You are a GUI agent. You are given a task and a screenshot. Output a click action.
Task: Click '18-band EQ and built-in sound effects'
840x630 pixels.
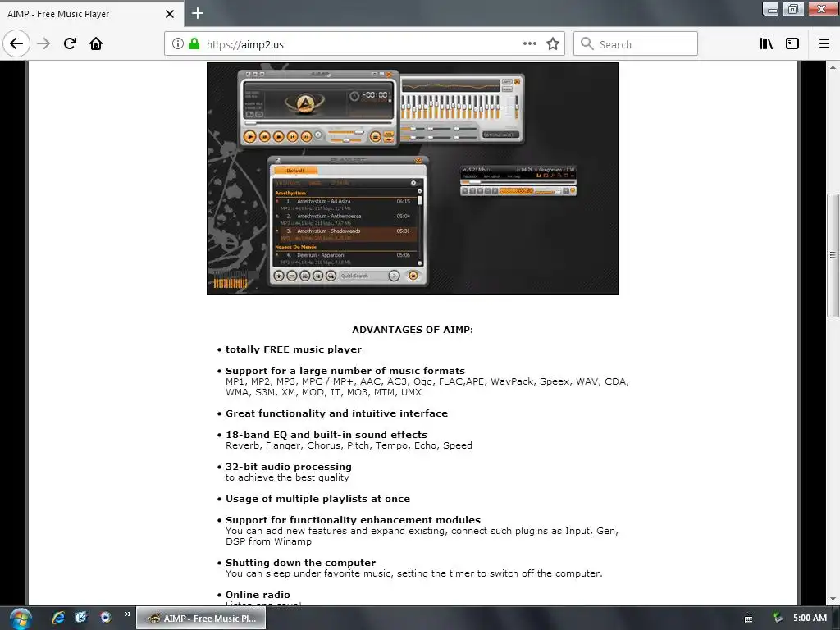tap(326, 435)
